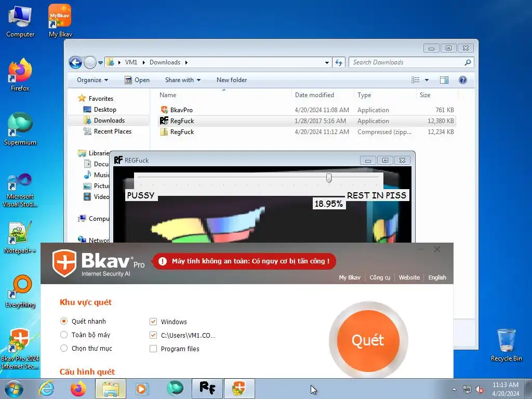Screen dimensions: 532x399
Task: Open the Computer desktop icon
Action: pos(20,21)
